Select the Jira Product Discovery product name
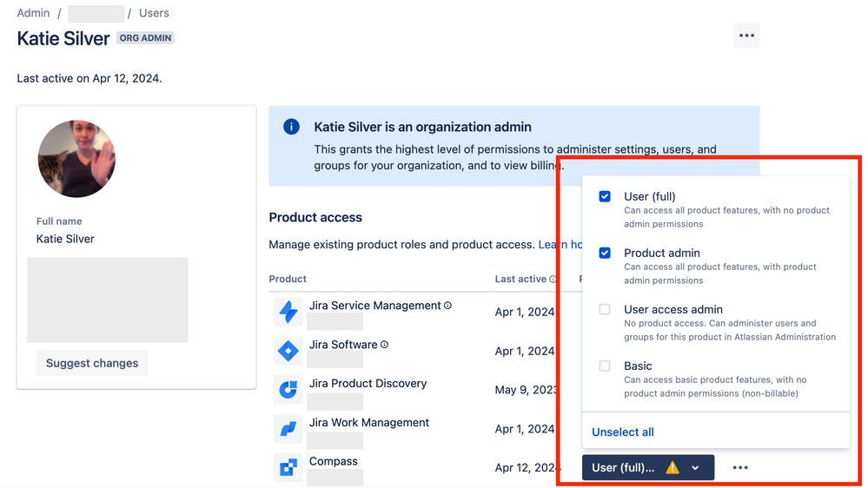Screen dimensions: 868x488 (x=368, y=384)
